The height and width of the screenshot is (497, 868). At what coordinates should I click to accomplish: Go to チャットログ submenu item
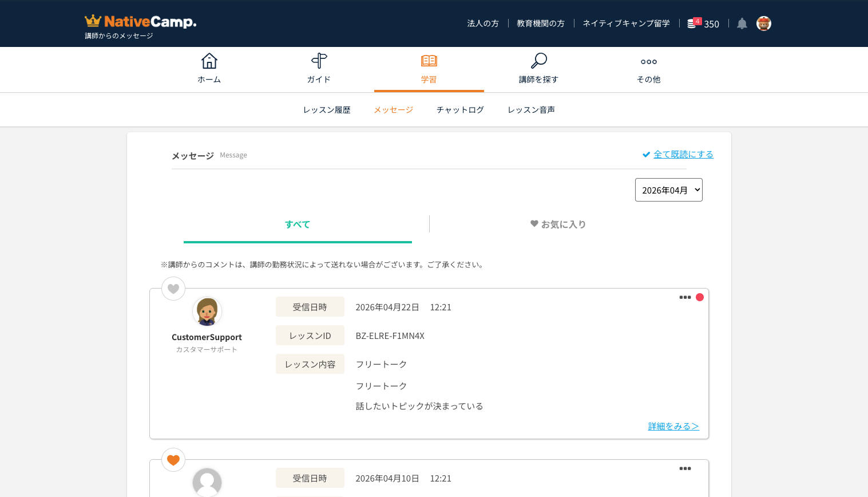coord(460,110)
